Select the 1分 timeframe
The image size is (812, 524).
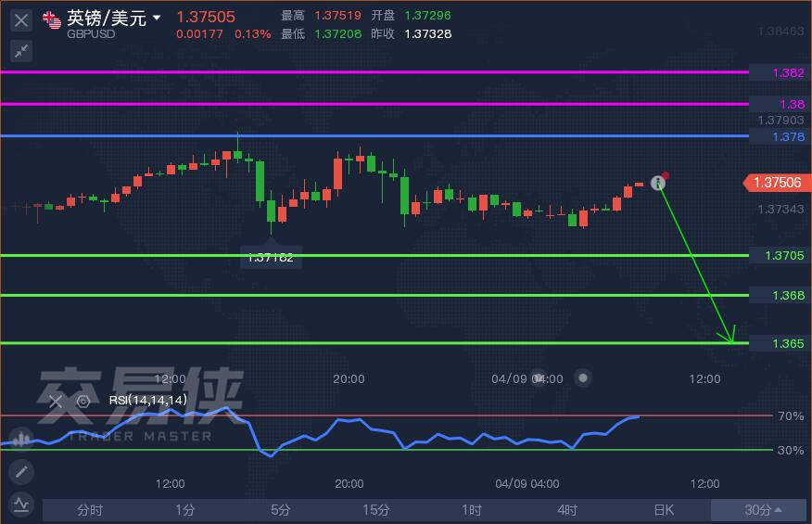[x=185, y=510]
